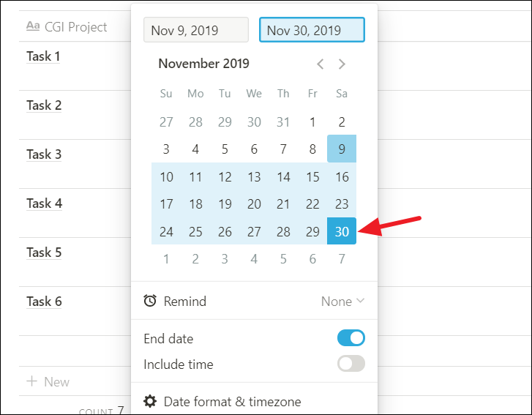Go to previous month with left chevron
The image size is (532, 415).
pos(320,64)
